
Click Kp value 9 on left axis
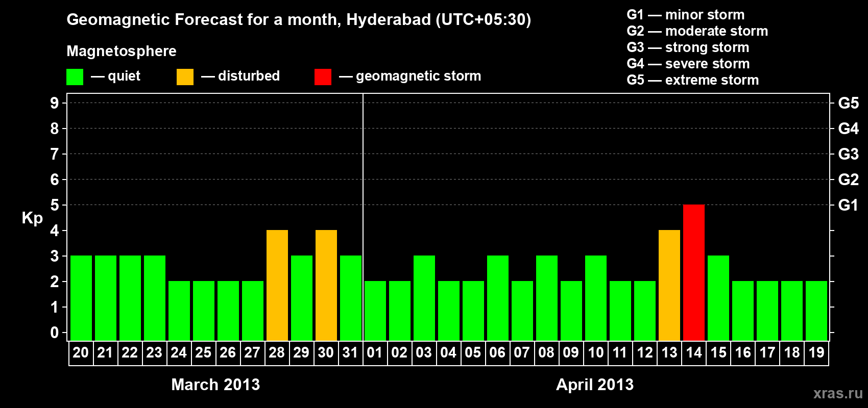[55, 103]
